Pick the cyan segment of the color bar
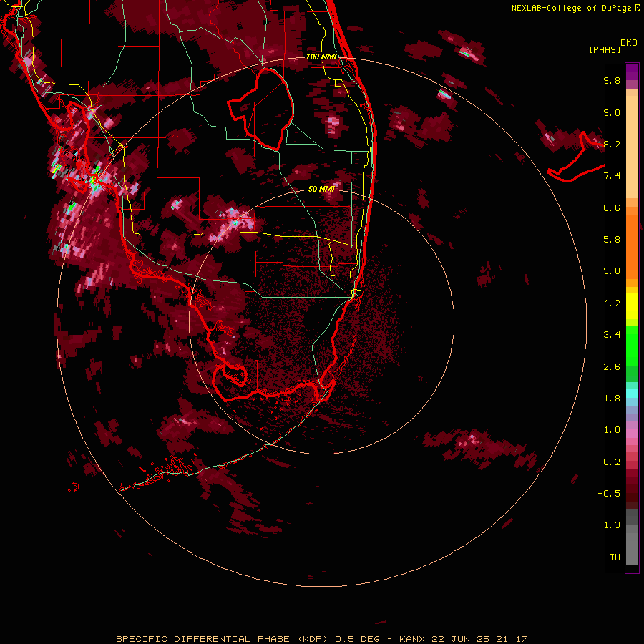 (x=632, y=394)
